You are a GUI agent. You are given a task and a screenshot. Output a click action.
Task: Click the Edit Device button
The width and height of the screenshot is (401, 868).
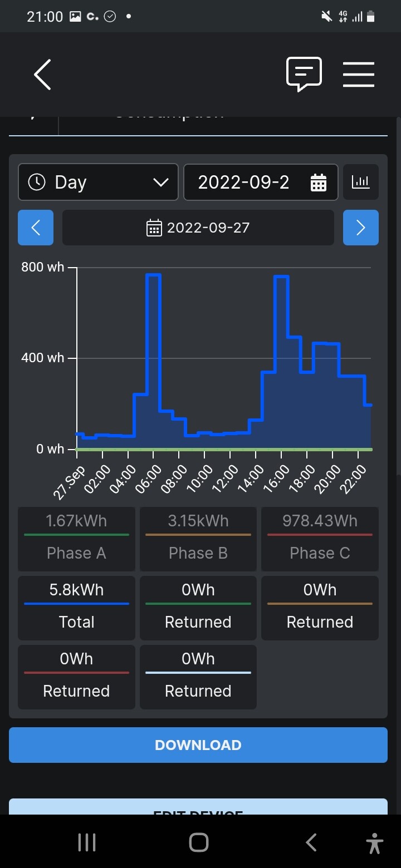[198, 807]
